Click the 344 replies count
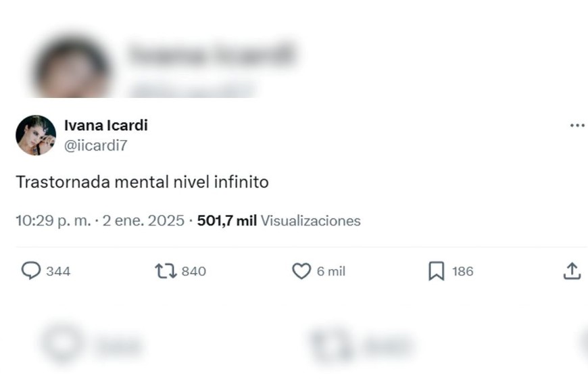588x392 pixels. [x=58, y=272]
